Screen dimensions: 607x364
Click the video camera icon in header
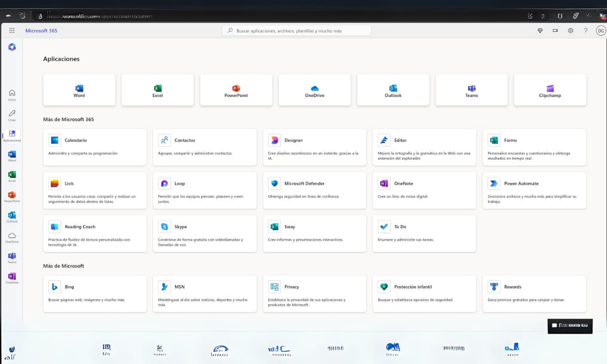pyautogui.click(x=555, y=31)
